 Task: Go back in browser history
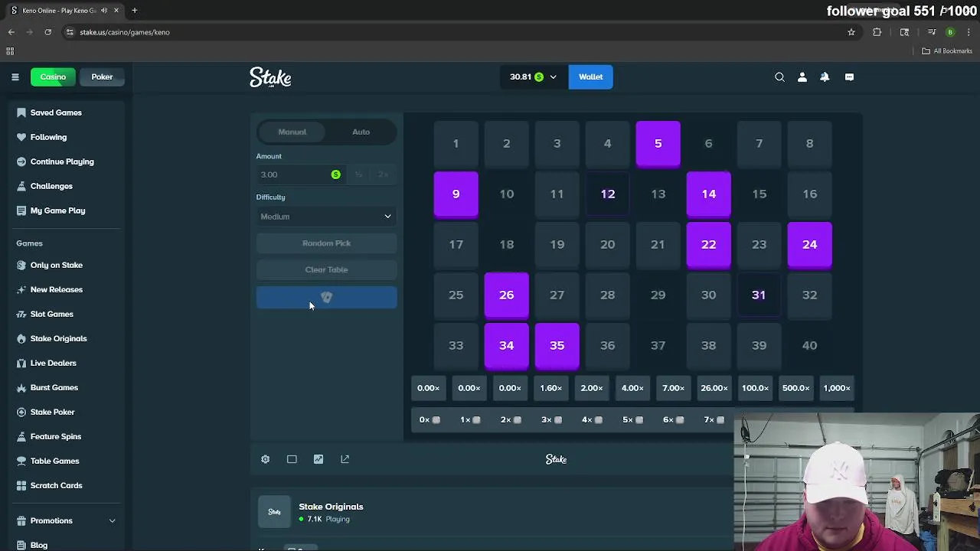point(11,32)
